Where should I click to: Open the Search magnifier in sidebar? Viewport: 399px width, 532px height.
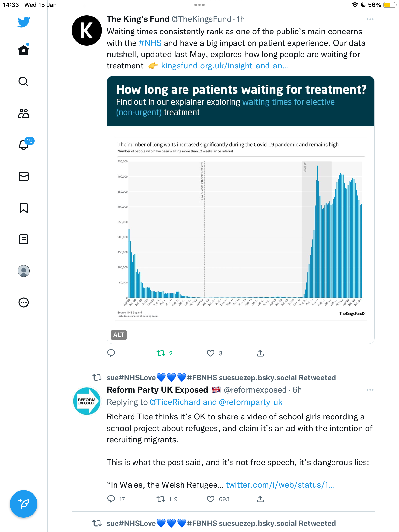point(24,82)
